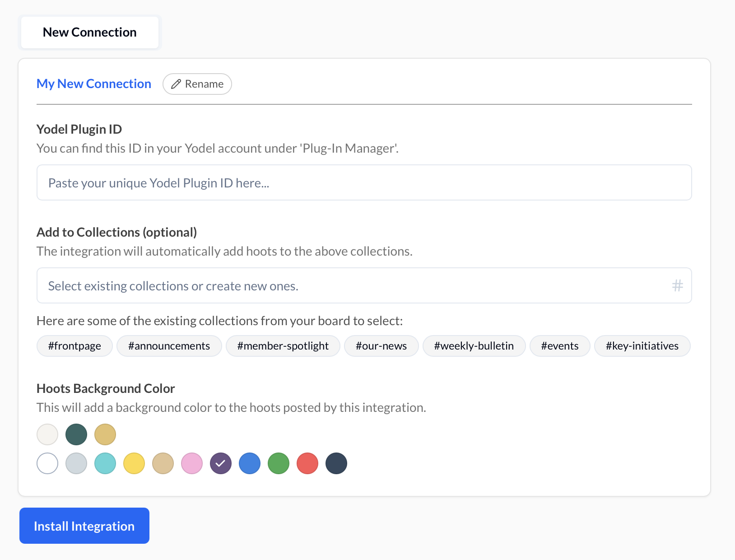Choose the #key-initiatives collection chip
Screen dimensions: 735x560
click(x=642, y=346)
